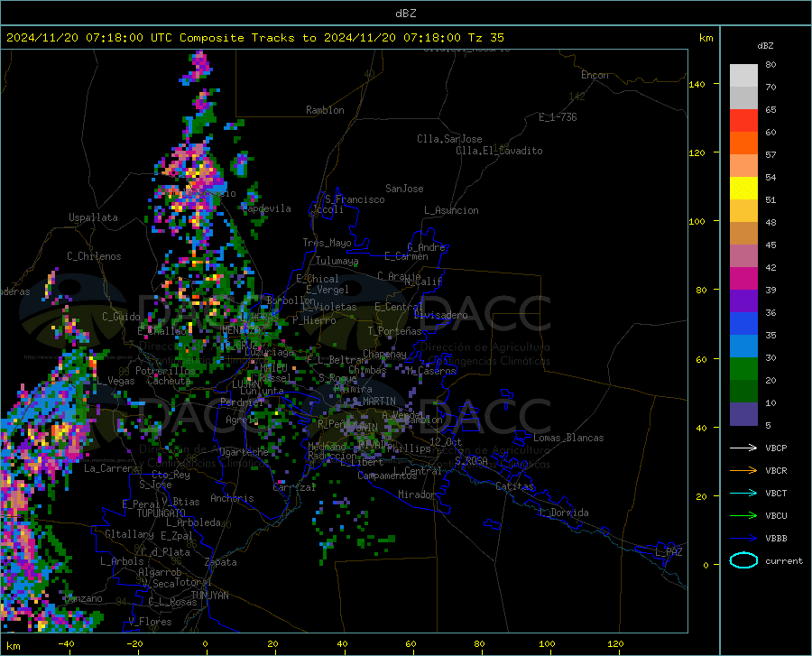
Task: Click the gray 70 dBZ swatch
Action: click(743, 98)
